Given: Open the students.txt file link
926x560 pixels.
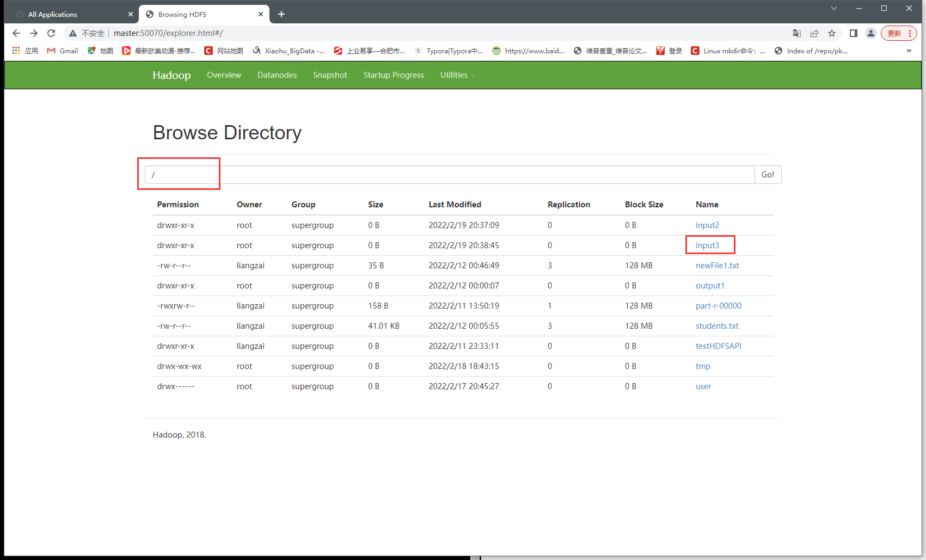Looking at the screenshot, I should 717,326.
